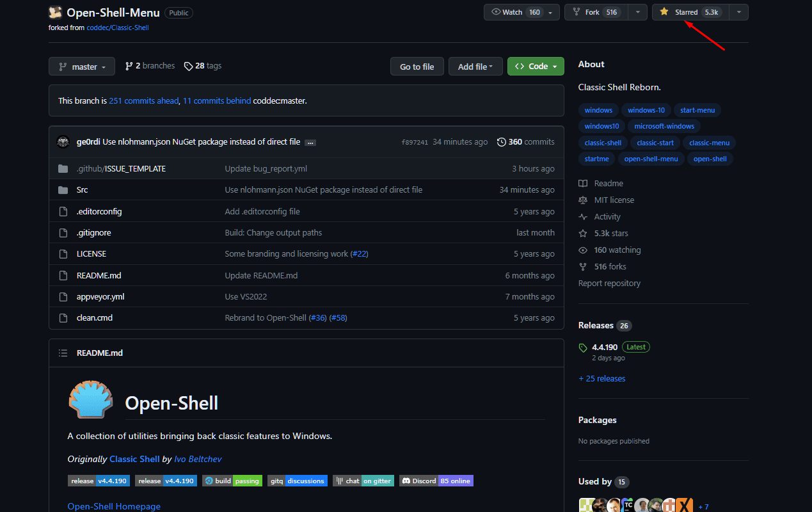The image size is (812, 512).
Task: Select the microsoft-windows topic tag
Action: point(664,126)
